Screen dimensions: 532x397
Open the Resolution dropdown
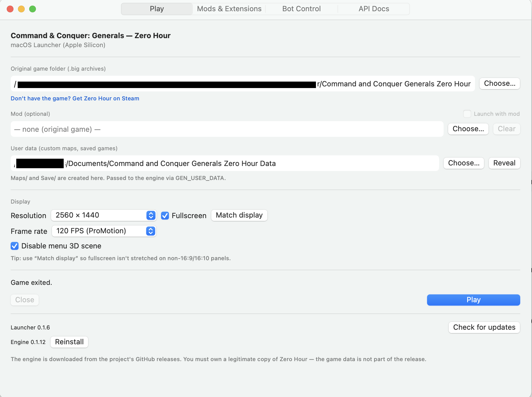click(x=104, y=215)
